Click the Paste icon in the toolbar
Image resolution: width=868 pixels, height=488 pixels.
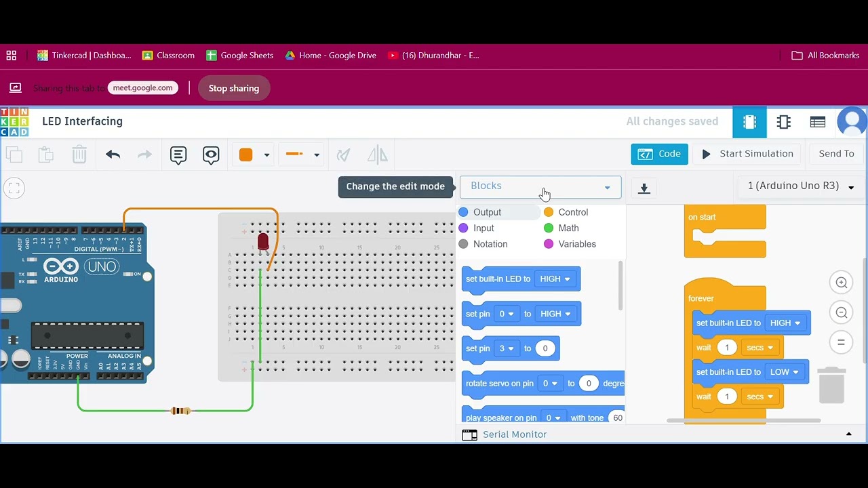point(46,155)
